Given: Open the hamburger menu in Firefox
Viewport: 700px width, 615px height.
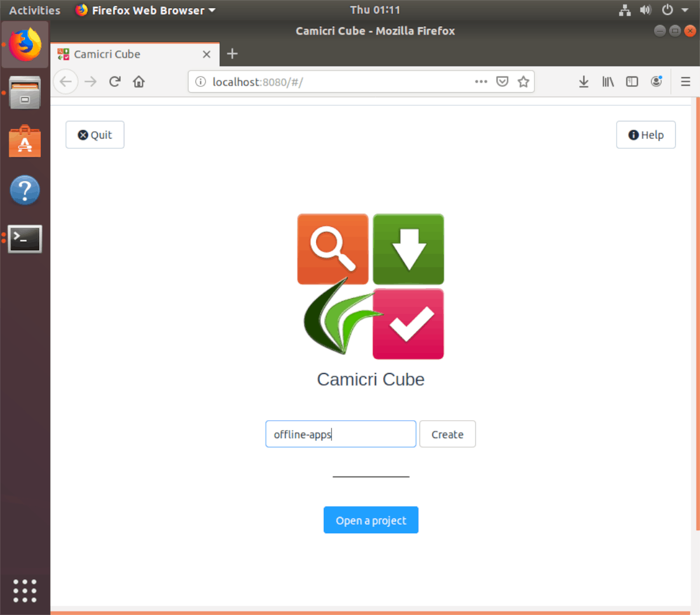Looking at the screenshot, I should pos(685,82).
